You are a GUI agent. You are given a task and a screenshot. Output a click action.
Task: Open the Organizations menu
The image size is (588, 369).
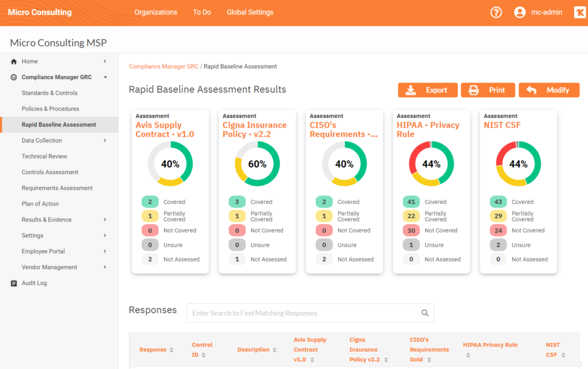[156, 11]
